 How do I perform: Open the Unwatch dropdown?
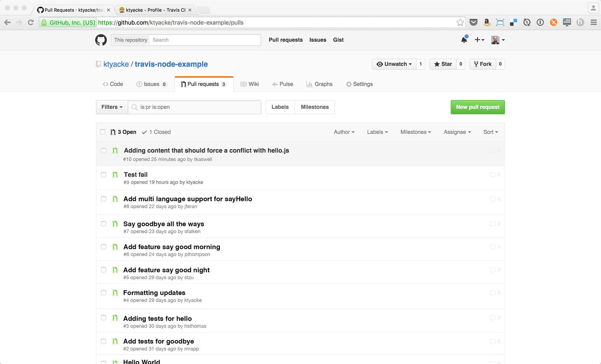coord(394,64)
